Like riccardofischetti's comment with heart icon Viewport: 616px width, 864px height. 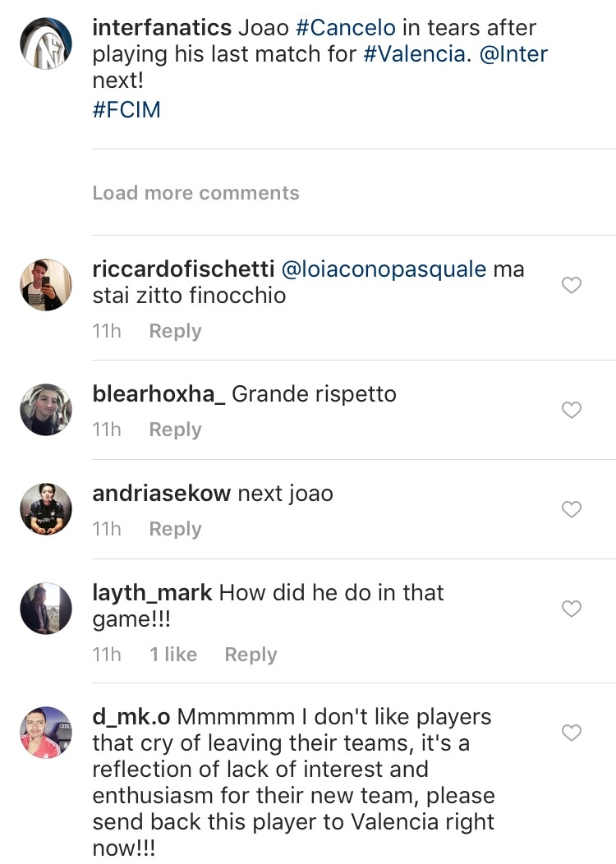coord(571,285)
